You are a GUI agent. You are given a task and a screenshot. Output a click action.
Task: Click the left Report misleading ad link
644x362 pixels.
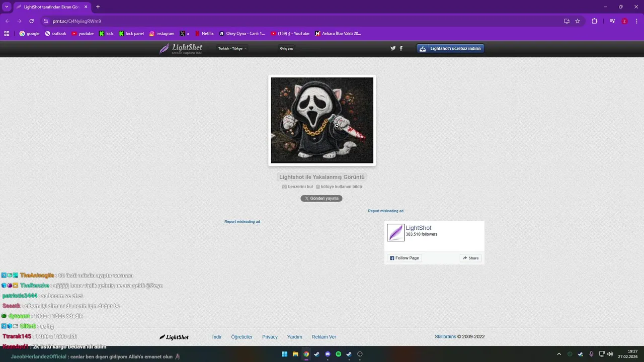[242, 222]
